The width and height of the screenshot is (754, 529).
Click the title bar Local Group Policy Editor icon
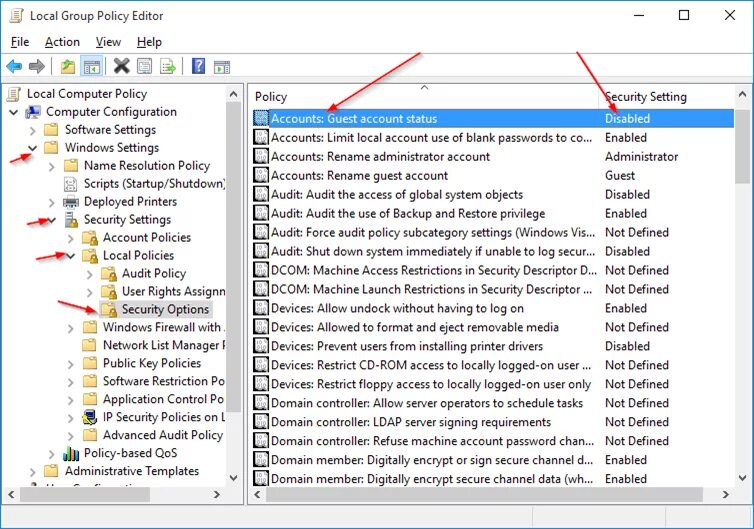click(x=16, y=15)
